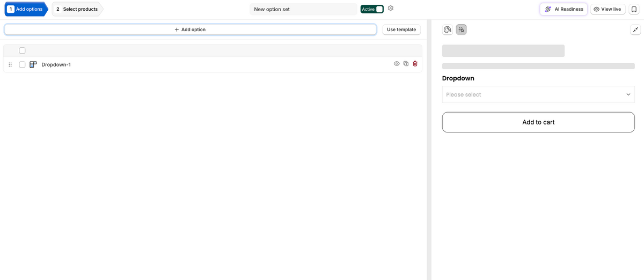Tick the Dropdown-1 row checkbox
This screenshot has width=644, height=280.
tap(22, 64)
